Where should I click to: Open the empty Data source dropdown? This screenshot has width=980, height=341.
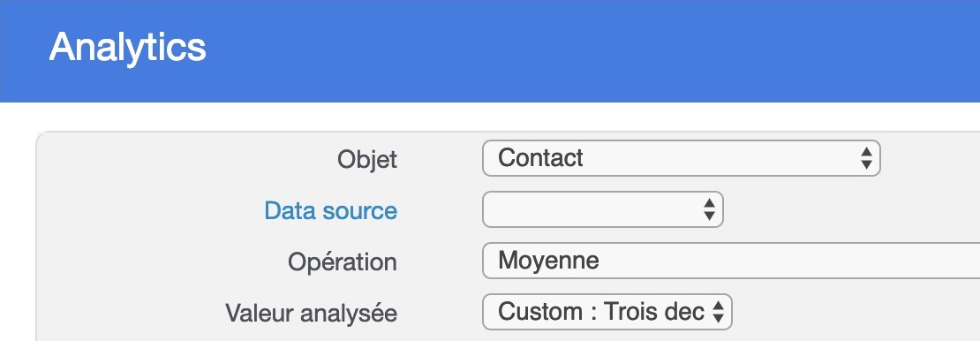coord(602,209)
